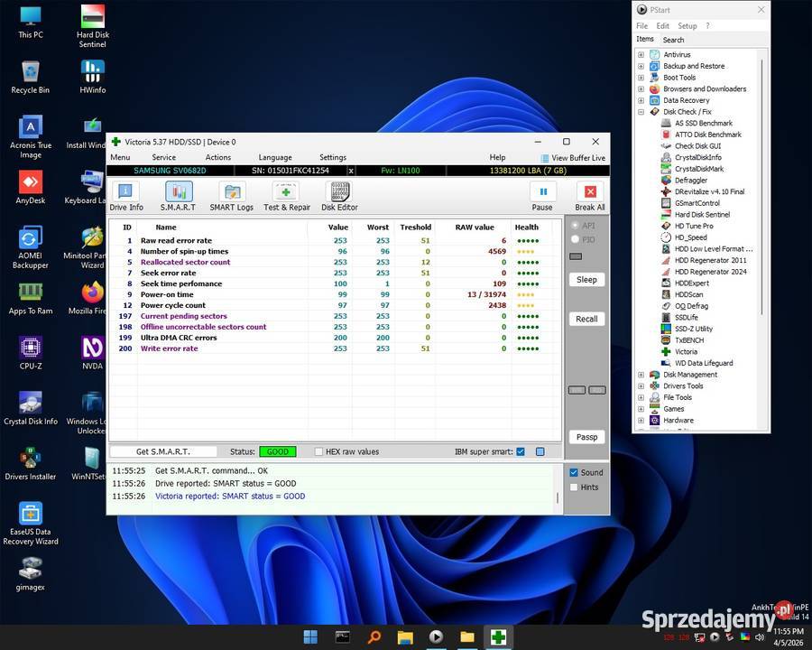Screen dimensions: 812x650
Task: Click the green GOOD status indicator
Action: pos(277,451)
